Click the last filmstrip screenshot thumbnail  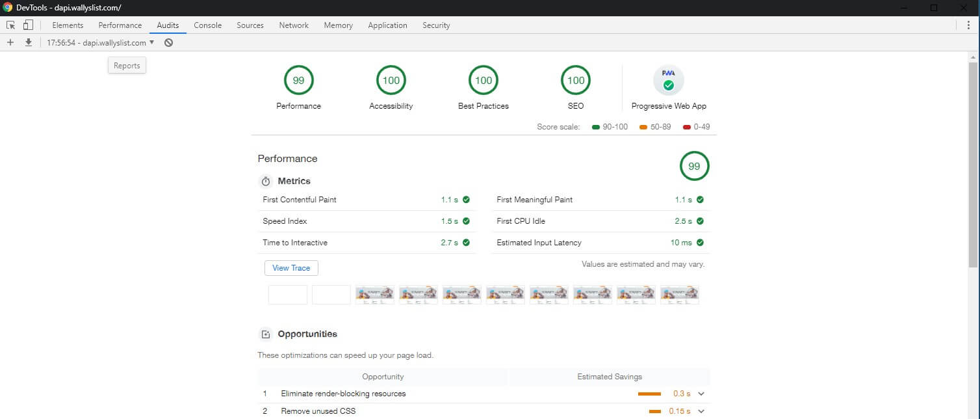679,295
